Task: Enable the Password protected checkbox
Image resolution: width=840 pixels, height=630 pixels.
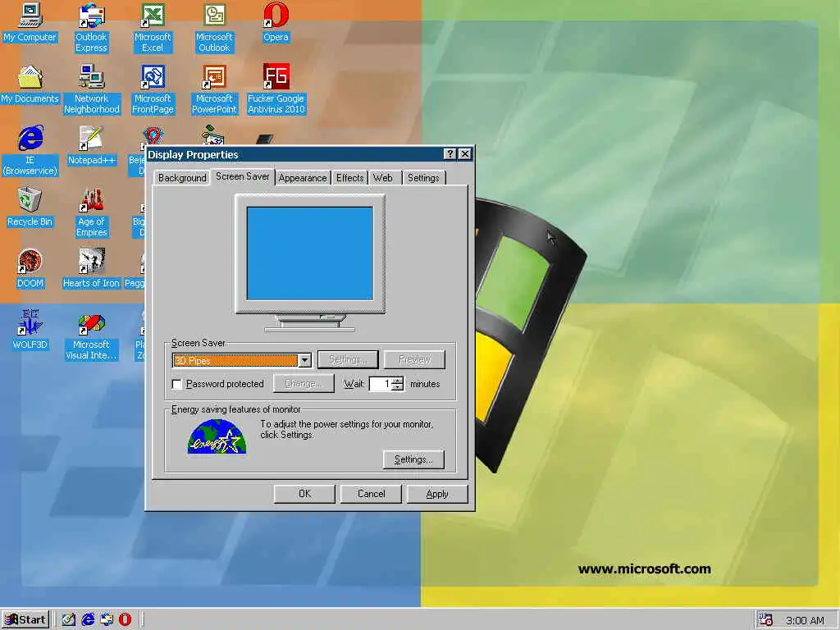Action: point(177,384)
